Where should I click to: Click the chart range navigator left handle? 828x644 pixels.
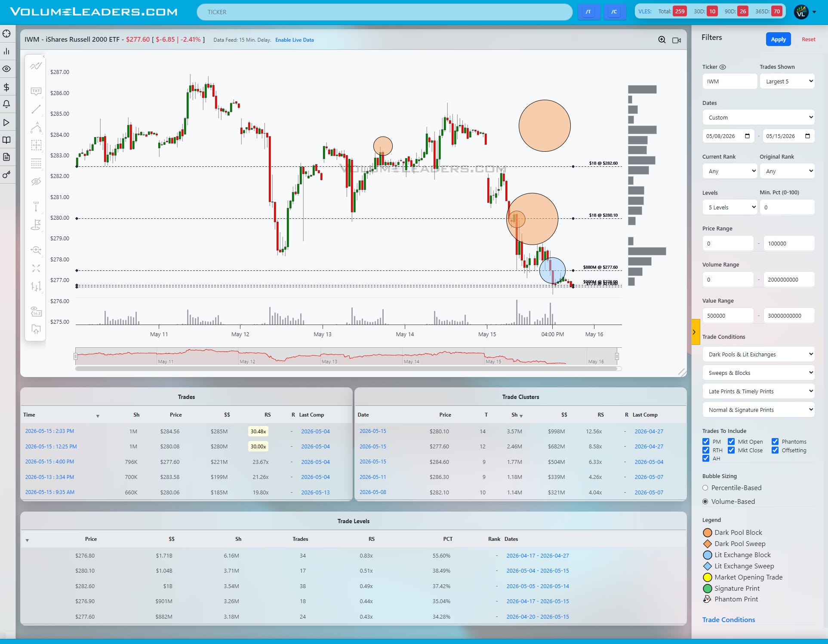pyautogui.click(x=76, y=356)
